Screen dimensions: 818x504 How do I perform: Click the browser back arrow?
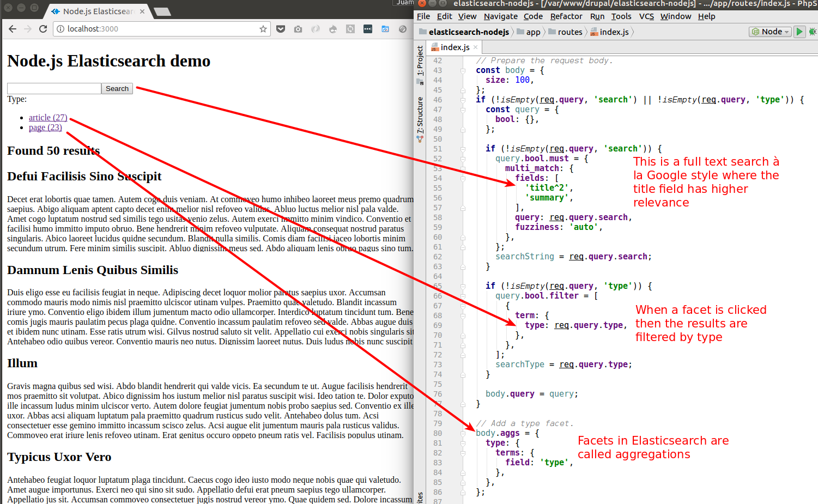pyautogui.click(x=13, y=29)
